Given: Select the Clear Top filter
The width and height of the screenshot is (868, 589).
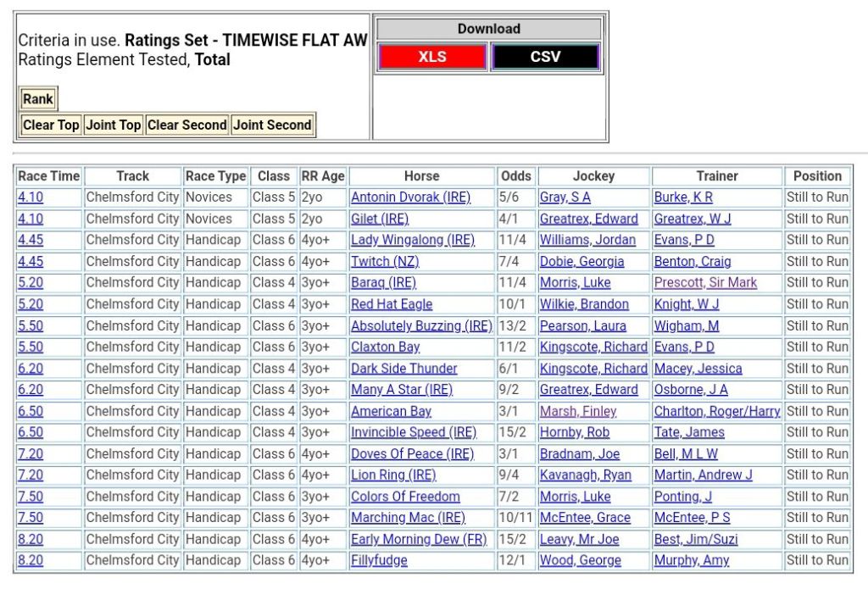Looking at the screenshot, I should [x=51, y=125].
